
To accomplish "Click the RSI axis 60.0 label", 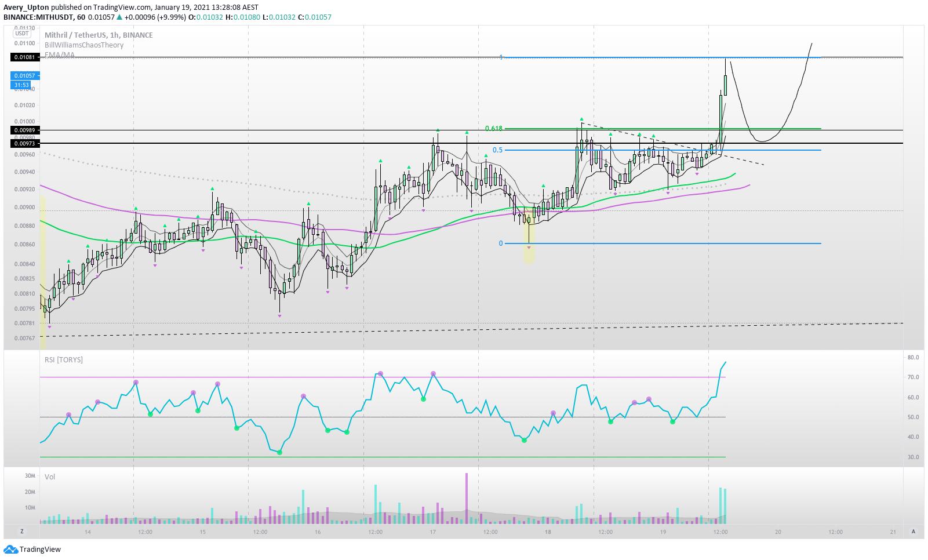I will coord(913,397).
